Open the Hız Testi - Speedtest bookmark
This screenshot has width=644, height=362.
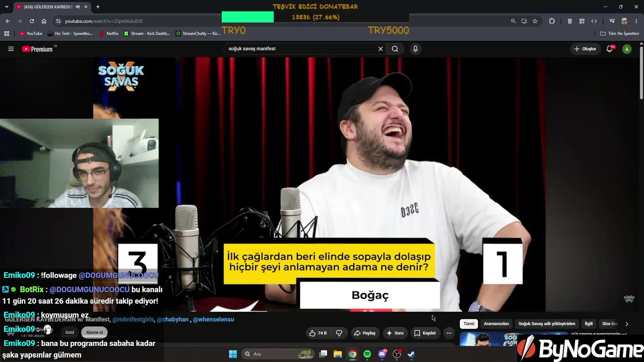pyautogui.click(x=70, y=34)
